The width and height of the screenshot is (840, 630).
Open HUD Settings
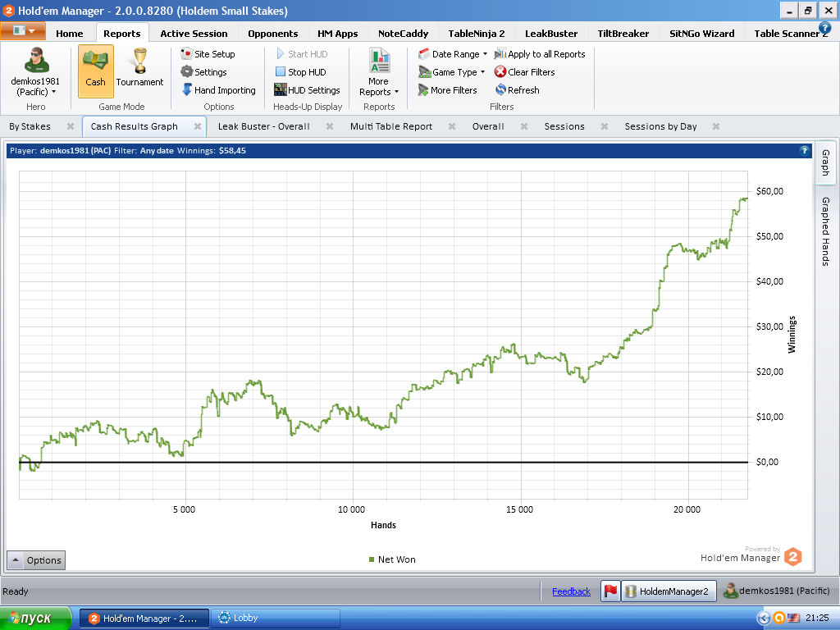tap(307, 90)
